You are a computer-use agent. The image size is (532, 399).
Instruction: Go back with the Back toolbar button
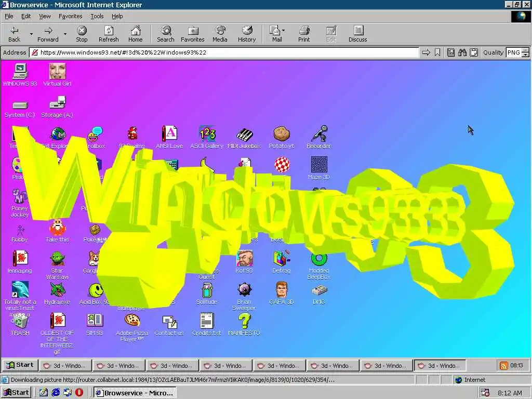pyautogui.click(x=14, y=34)
